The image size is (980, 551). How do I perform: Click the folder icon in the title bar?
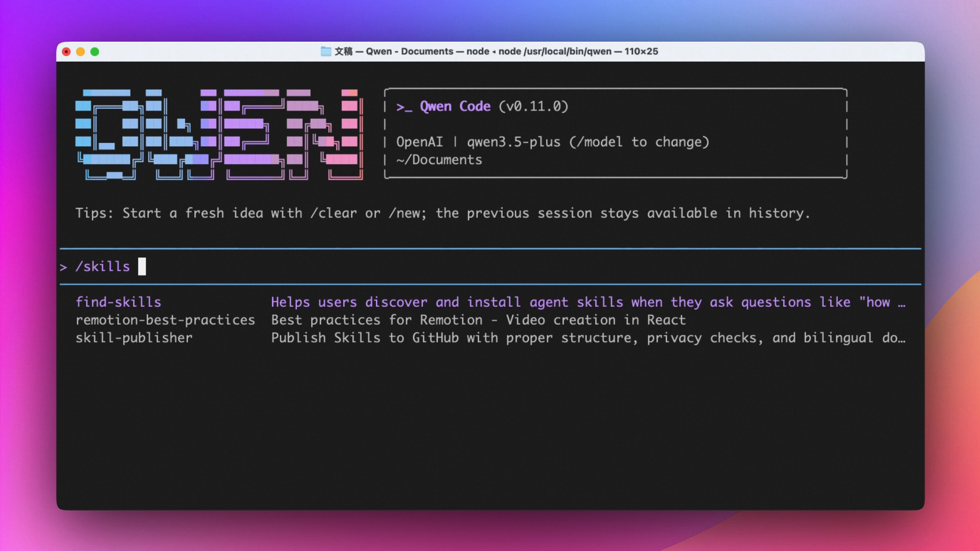pyautogui.click(x=326, y=52)
